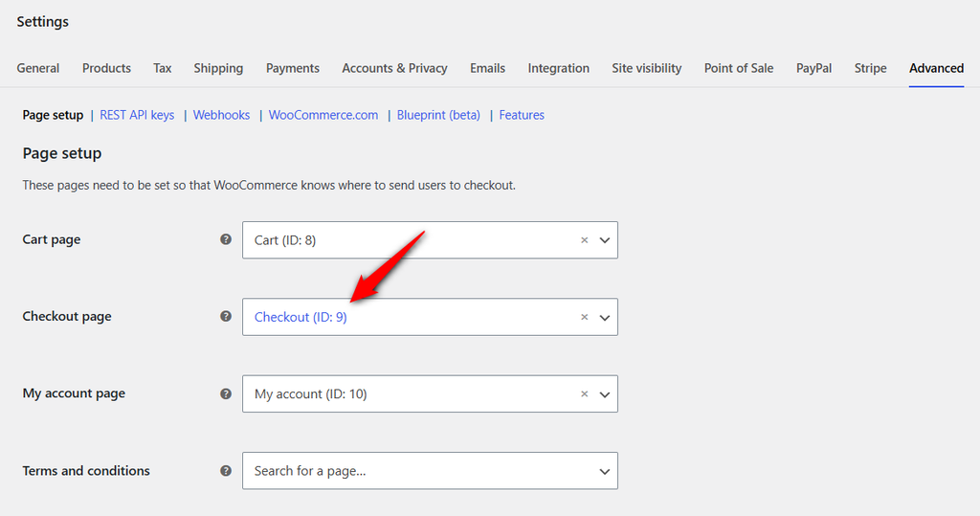
Task: Open the WooCommerce.com link
Action: coord(323,115)
